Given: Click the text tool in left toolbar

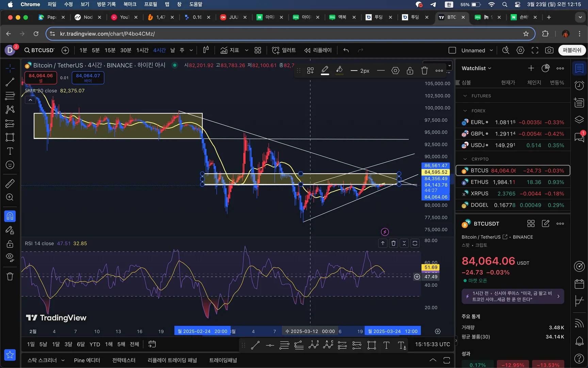Looking at the screenshot, I should (10, 151).
